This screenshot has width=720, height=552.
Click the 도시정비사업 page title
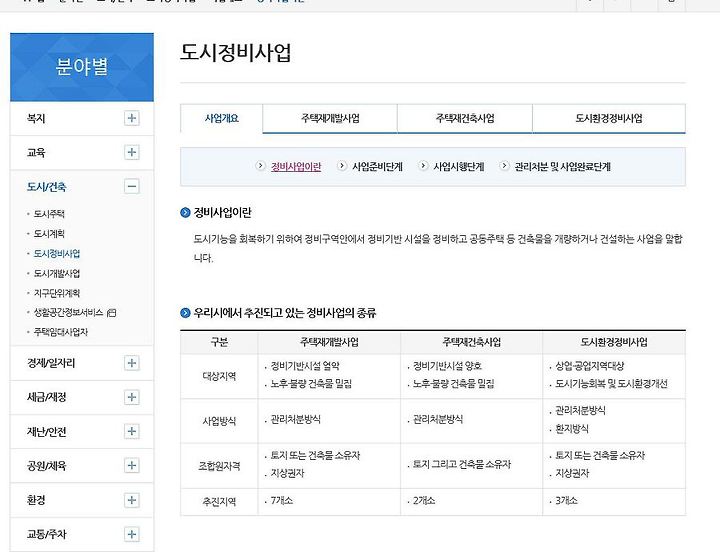235,52
